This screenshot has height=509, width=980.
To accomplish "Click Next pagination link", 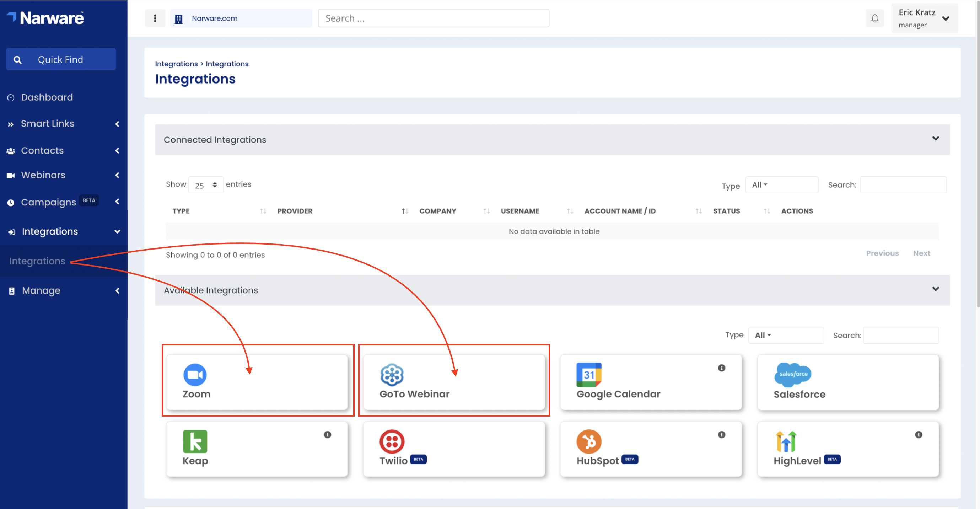I will [x=921, y=253].
